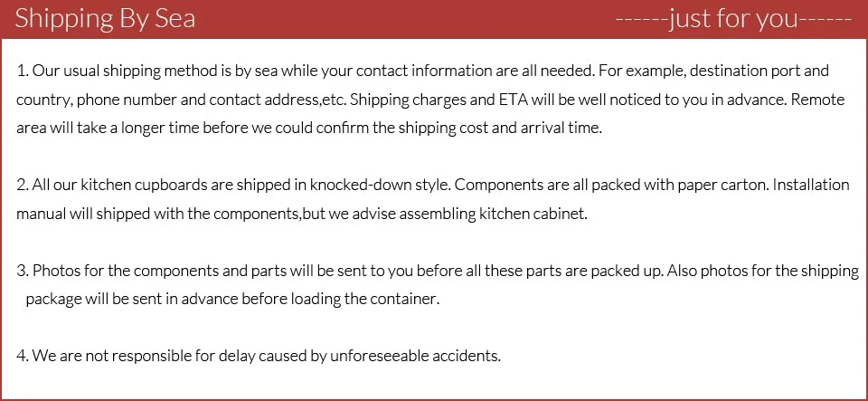Click the words 'Installation' at line end
The height and width of the screenshot is (401, 868).
click(810, 185)
